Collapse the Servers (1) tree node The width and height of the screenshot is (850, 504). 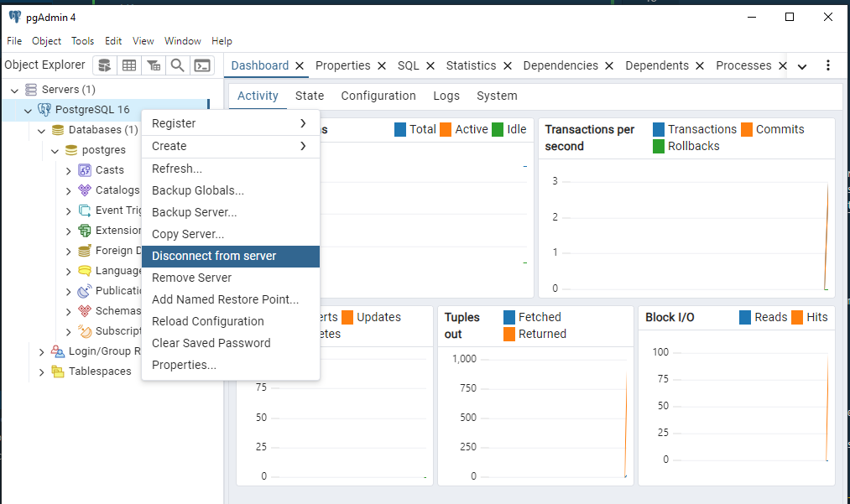(14, 90)
